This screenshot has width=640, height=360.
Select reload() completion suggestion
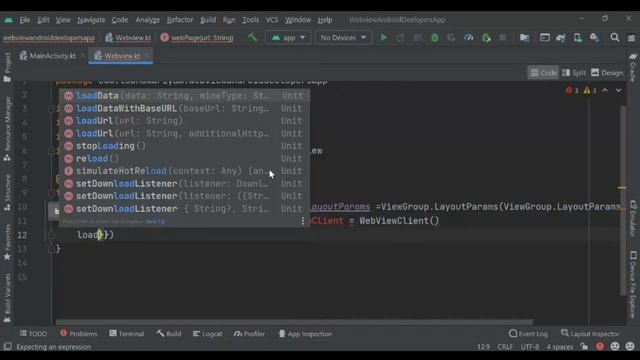pyautogui.click(x=184, y=158)
